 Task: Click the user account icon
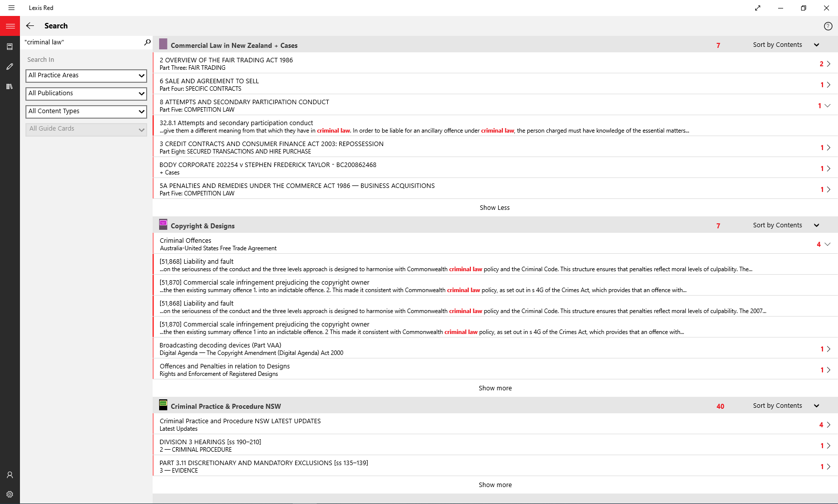pyautogui.click(x=9, y=475)
